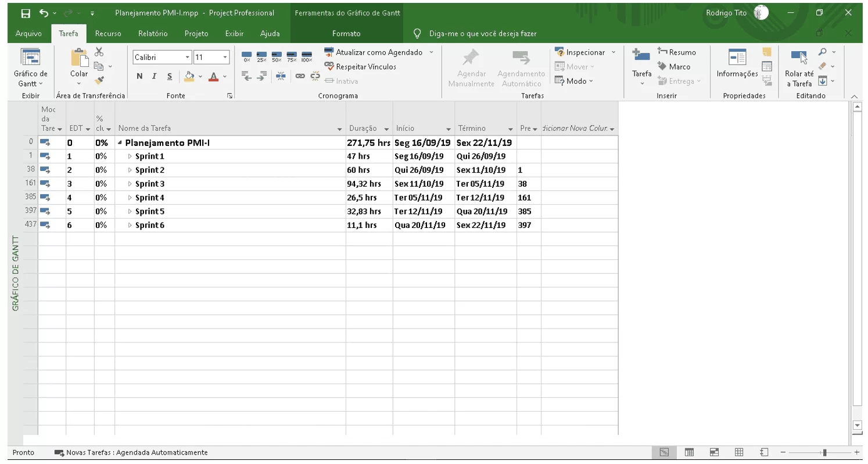Toggle underline formatting (S)
This screenshot has width=868, height=464.
click(169, 76)
